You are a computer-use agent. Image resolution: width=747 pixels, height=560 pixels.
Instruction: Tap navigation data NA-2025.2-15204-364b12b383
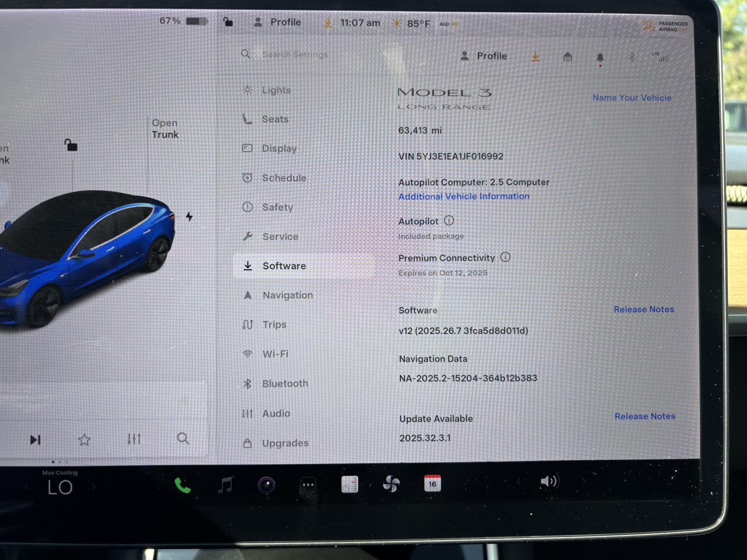[468, 378]
